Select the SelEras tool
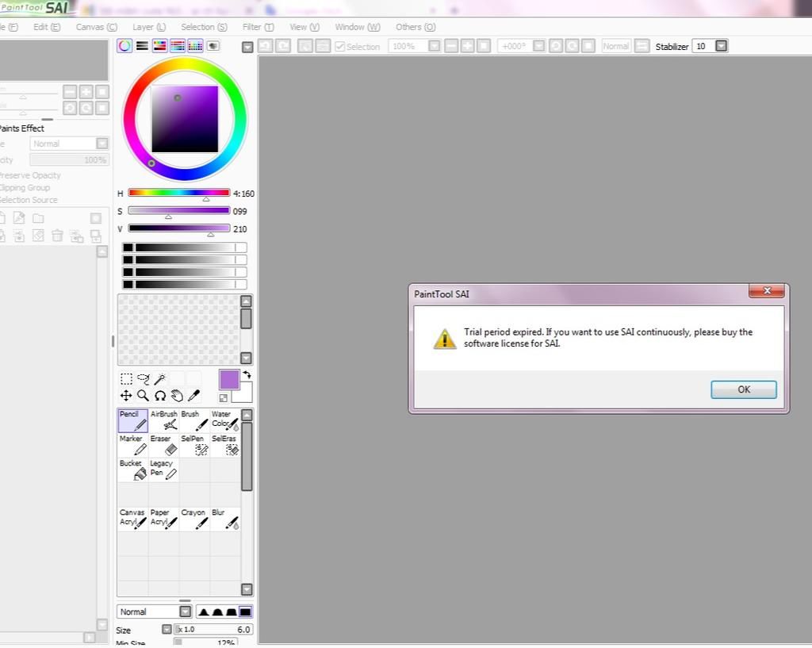The height and width of the screenshot is (648, 812). click(x=224, y=445)
